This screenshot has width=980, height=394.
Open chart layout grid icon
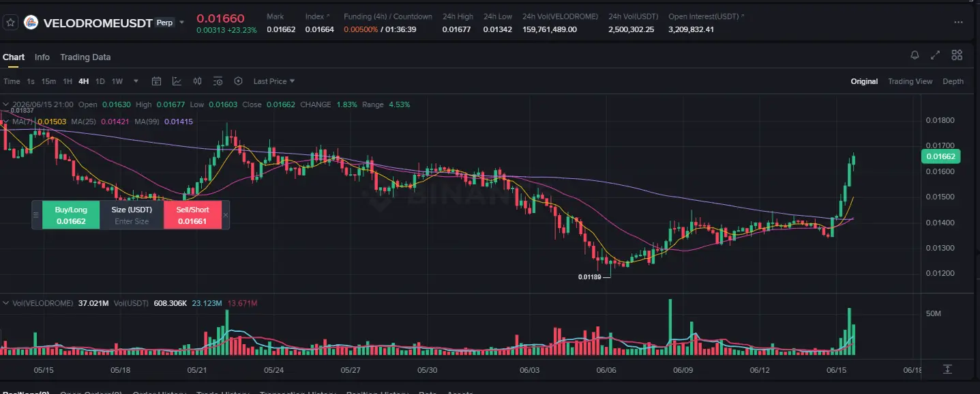pyautogui.click(x=957, y=55)
